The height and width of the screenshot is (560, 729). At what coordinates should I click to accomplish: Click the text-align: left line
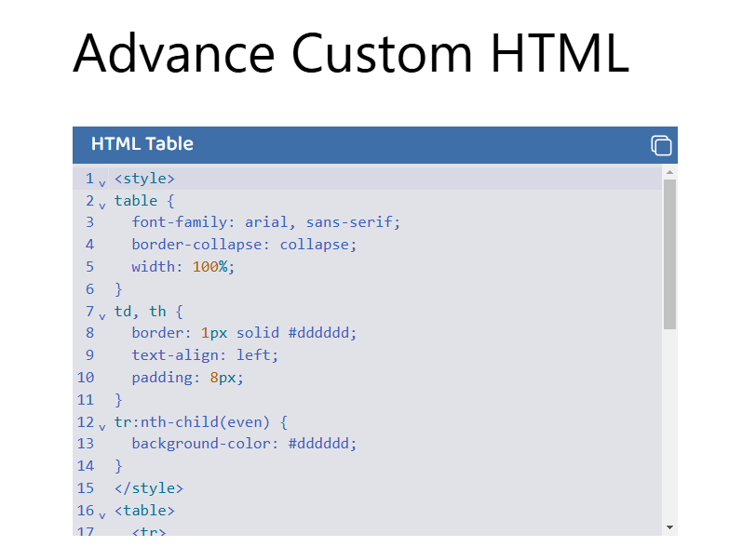(205, 355)
